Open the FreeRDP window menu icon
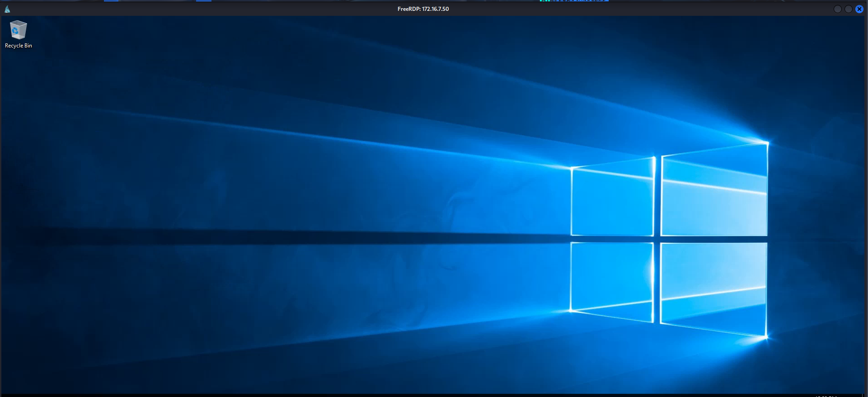 click(7, 9)
